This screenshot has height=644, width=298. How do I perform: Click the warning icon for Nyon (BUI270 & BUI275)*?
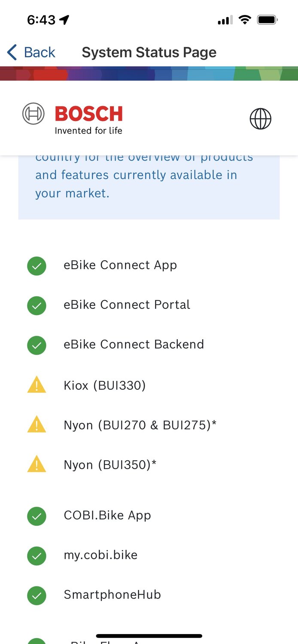pos(36,425)
